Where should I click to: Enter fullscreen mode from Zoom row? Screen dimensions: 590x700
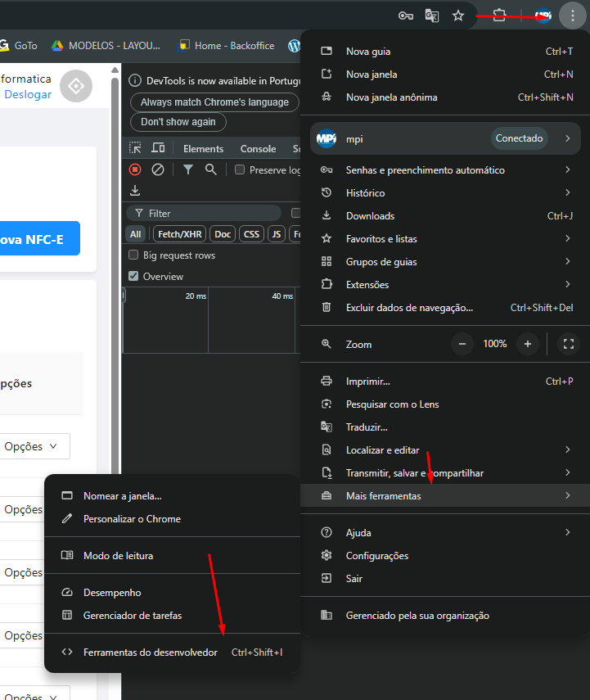click(569, 344)
